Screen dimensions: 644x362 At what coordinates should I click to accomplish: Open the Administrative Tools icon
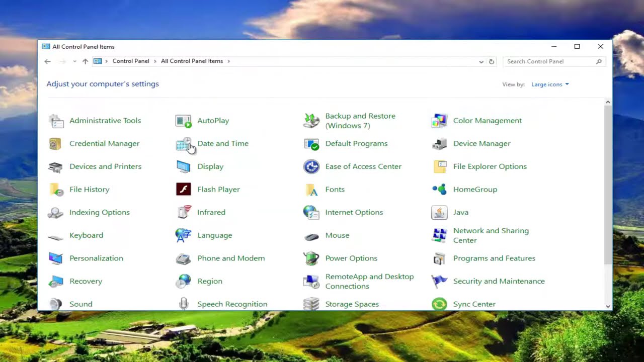coord(56,121)
